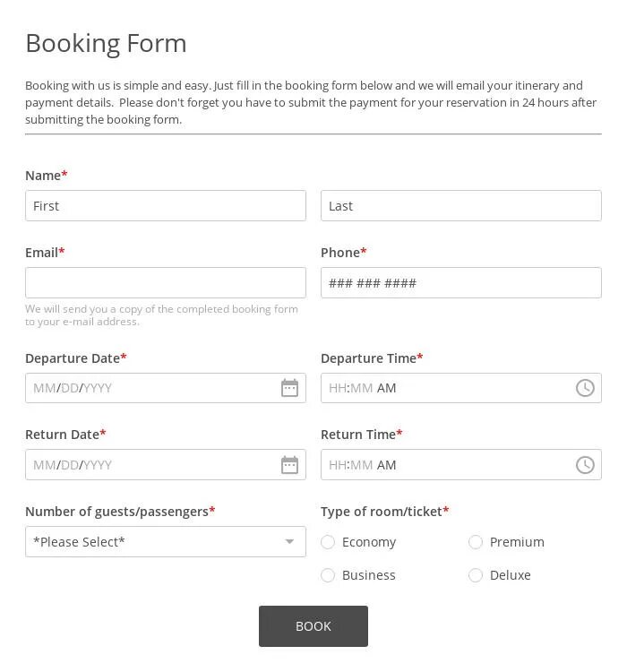Screen dimensions: 627x672
Task: Open the Return Date calendar picker icon
Action: (x=289, y=465)
